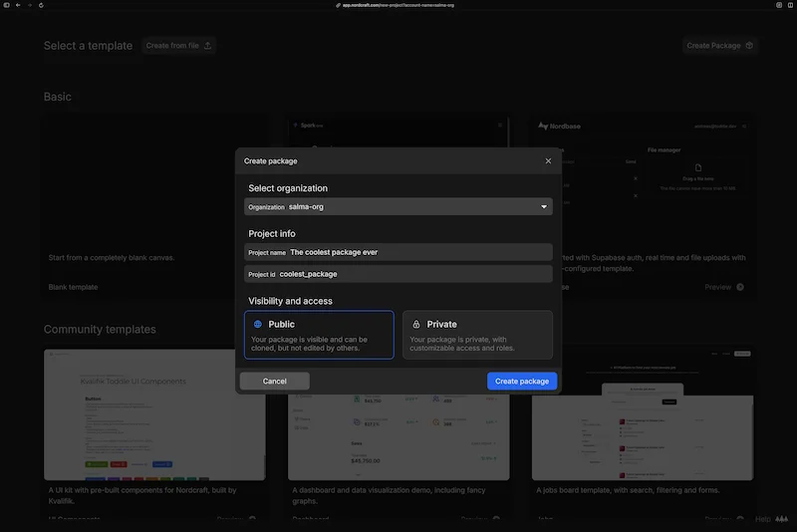Viewport: 797px width, 532px height.
Task: Click the globe icon on the Public option
Action: pos(258,324)
